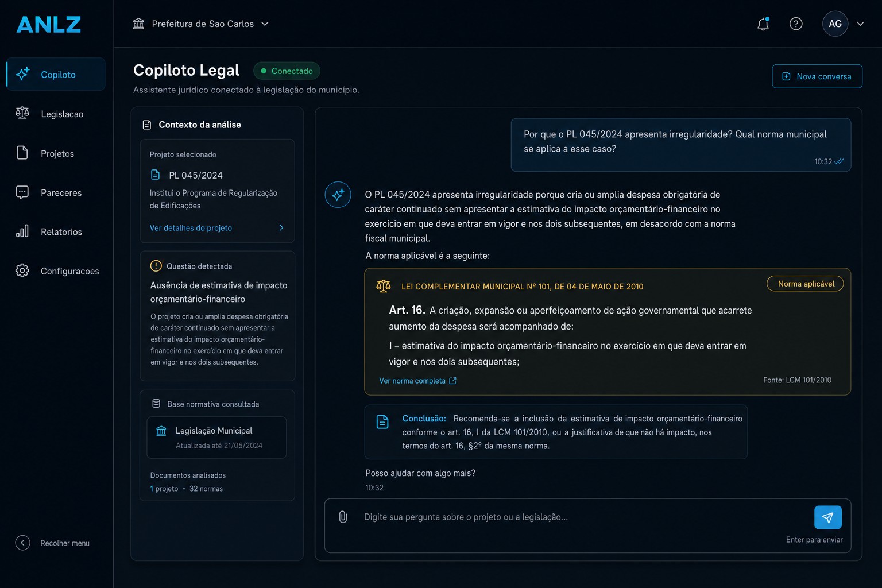
Task: Open the notifications bell
Action: click(763, 24)
